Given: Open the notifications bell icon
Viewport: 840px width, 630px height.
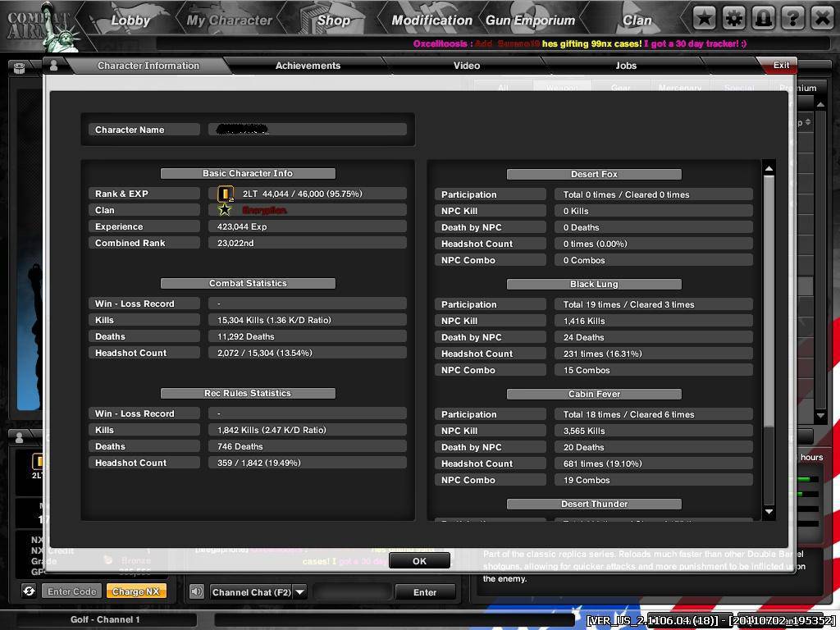Looking at the screenshot, I should [763, 19].
